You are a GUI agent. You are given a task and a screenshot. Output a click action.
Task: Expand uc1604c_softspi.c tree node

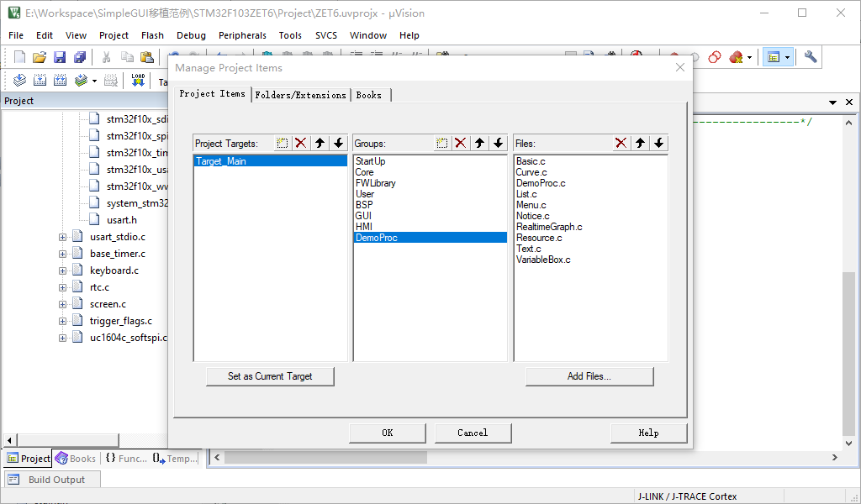[62, 339]
